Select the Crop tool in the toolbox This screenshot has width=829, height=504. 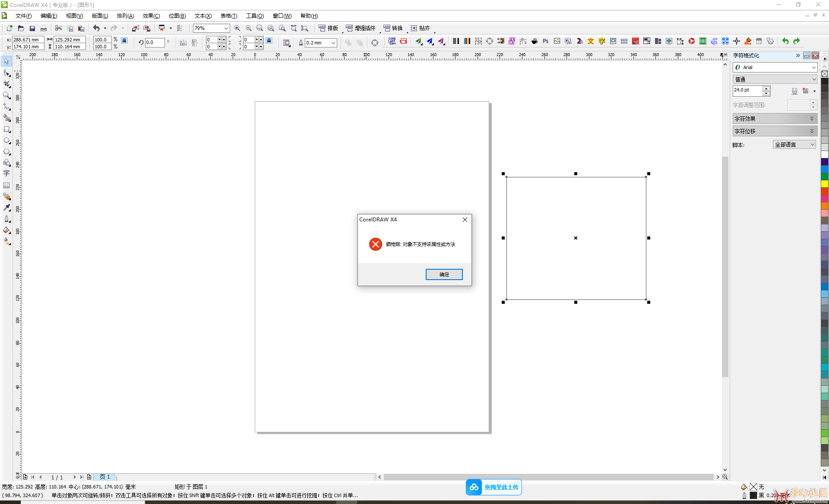(x=6, y=84)
